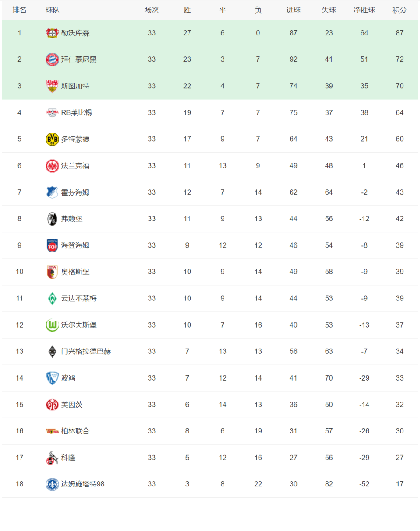Screen dimensions: 420x531
Task: Open the Darmstadt 98 (达姆施塔特98) badge
Action: point(52,484)
